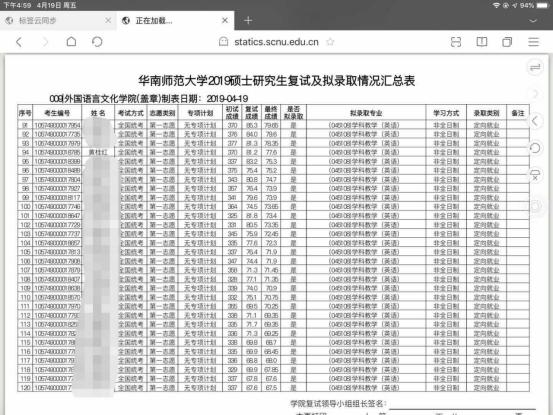Tap the clock in the status bar
The width and height of the screenshot is (553, 415).
pos(18,5)
